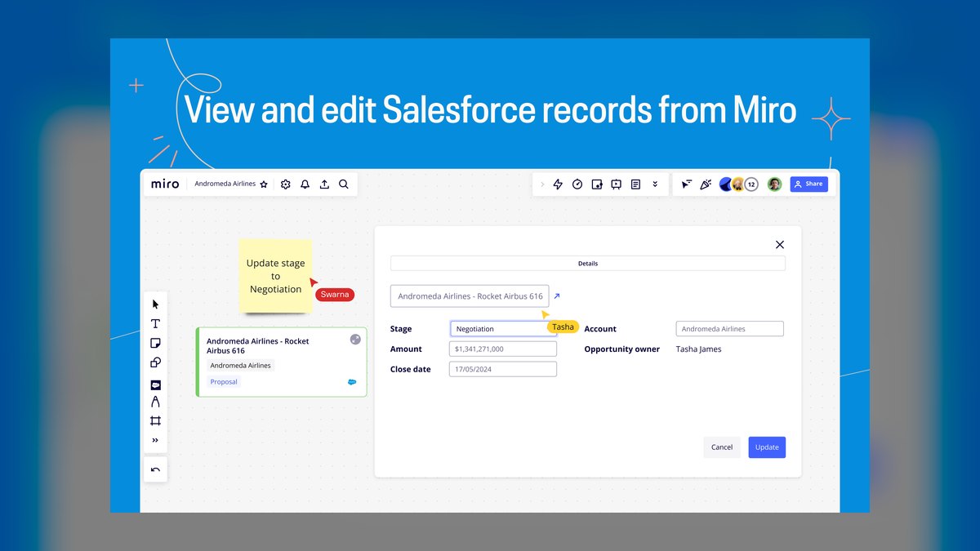The image size is (980, 551).
Task: Select the Text tool
Action: (x=155, y=324)
